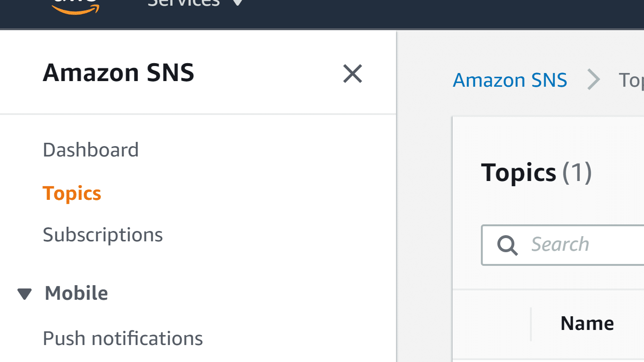This screenshot has width=644, height=362.
Task: Sort topics by the Name column
Action: tap(587, 323)
